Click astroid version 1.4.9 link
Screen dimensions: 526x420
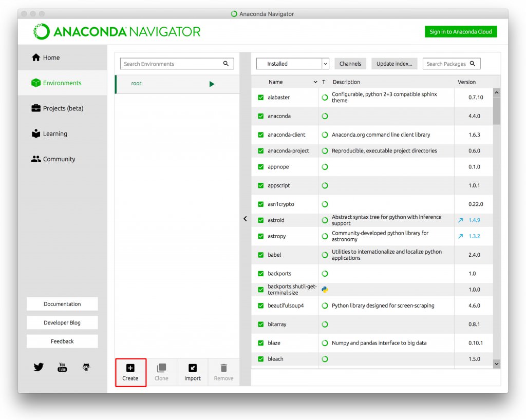[474, 220]
